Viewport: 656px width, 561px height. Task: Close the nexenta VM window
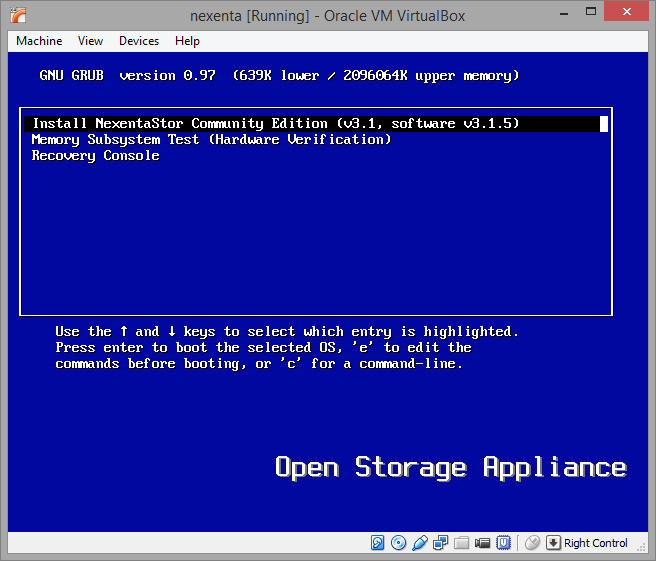tap(626, 11)
